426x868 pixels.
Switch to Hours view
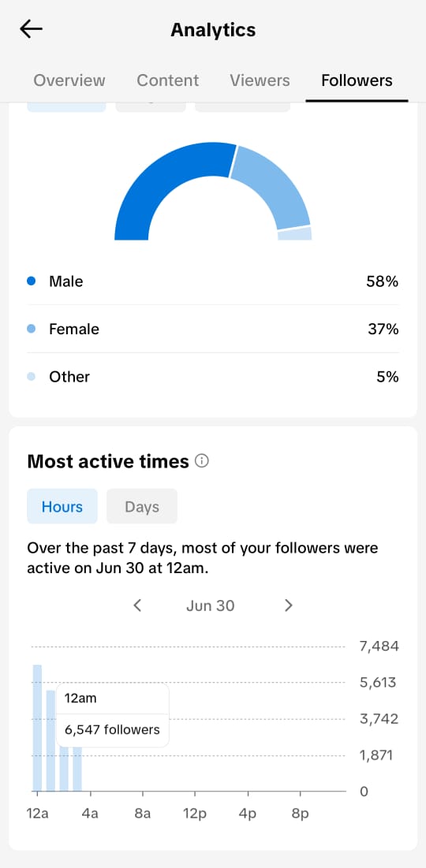click(x=62, y=506)
